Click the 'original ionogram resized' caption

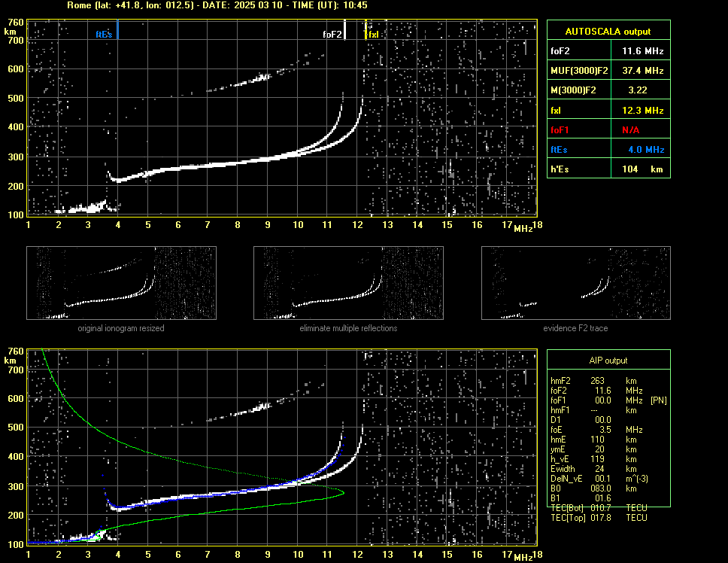(x=121, y=328)
